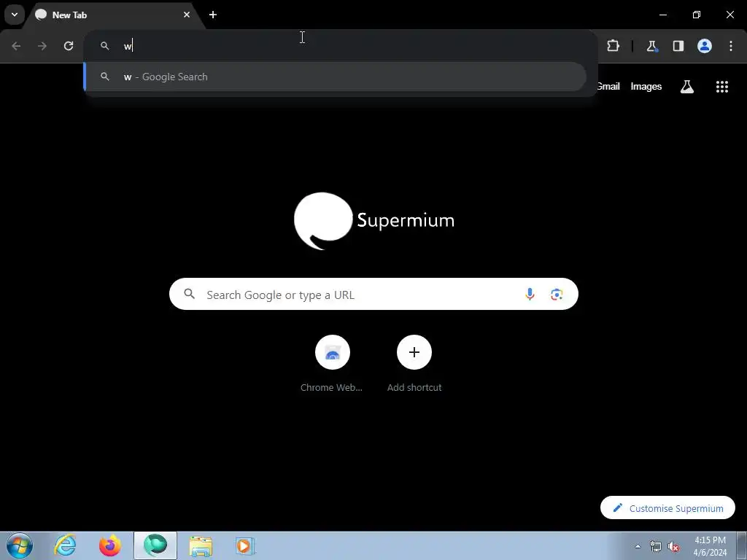The height and width of the screenshot is (560, 747).
Task: Search by image with Lens icon
Action: (x=557, y=295)
